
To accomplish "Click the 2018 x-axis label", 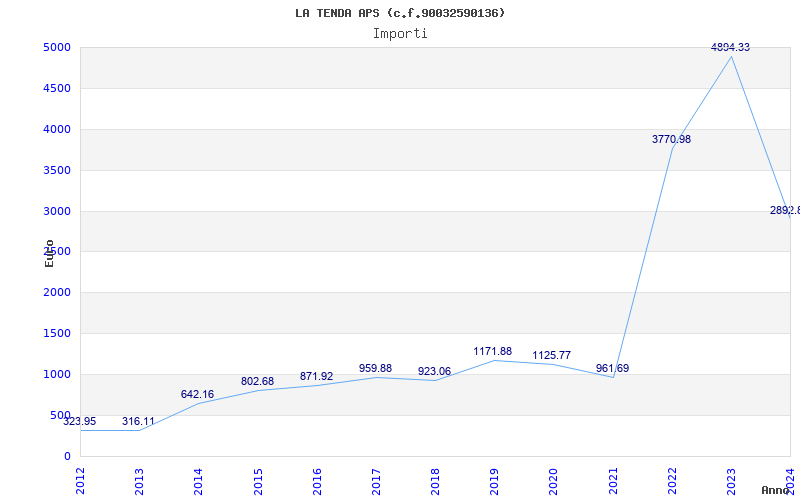I will [x=435, y=481].
